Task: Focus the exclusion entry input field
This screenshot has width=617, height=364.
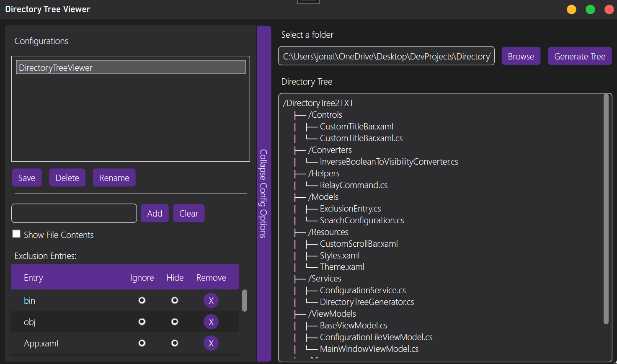Action: [74, 213]
